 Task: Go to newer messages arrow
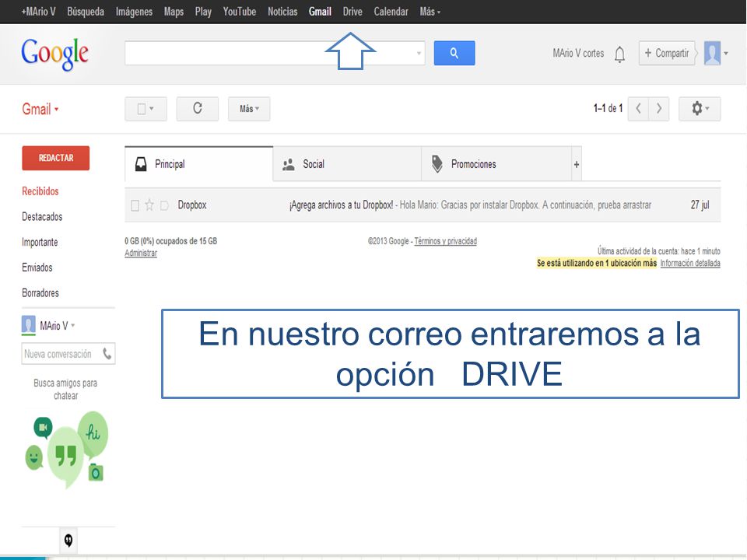[638, 109]
